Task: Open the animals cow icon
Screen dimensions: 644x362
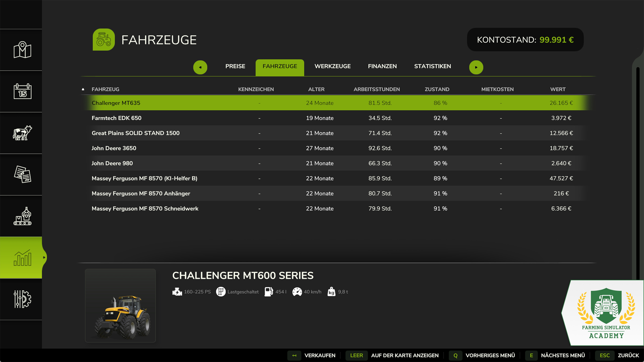Action: (22, 133)
